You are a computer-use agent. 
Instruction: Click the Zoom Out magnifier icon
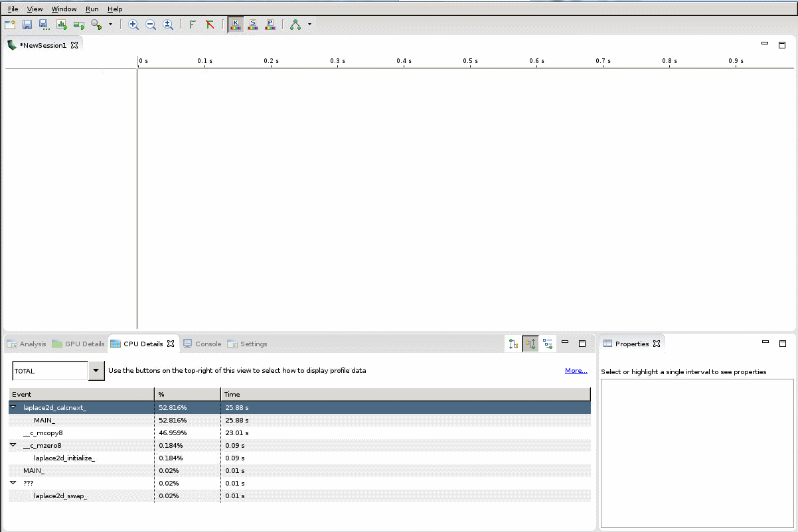click(151, 25)
